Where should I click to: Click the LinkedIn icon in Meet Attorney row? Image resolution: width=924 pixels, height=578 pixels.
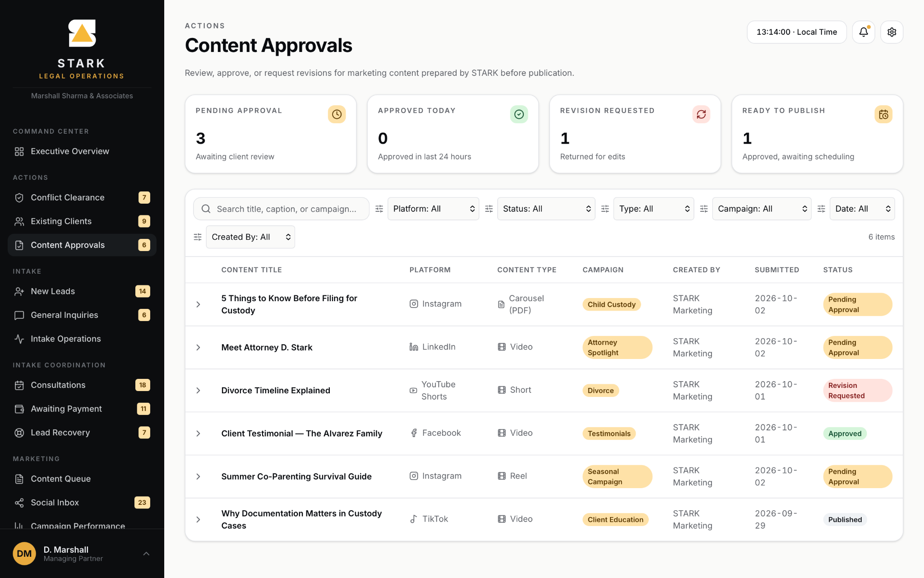click(414, 347)
